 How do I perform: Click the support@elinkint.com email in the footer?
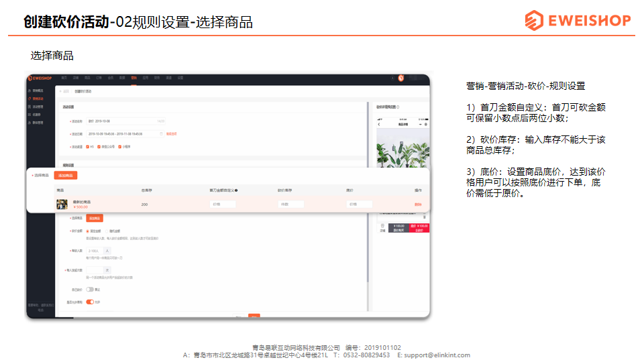click(x=437, y=355)
